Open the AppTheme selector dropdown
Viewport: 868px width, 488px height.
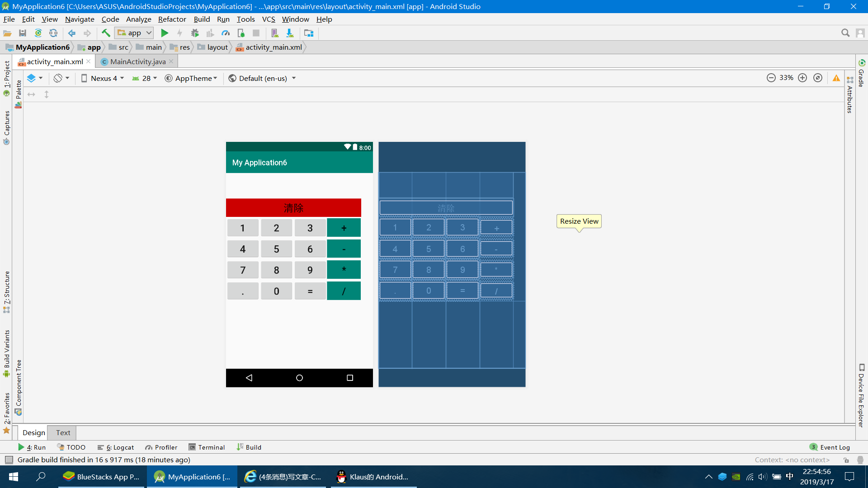(191, 78)
